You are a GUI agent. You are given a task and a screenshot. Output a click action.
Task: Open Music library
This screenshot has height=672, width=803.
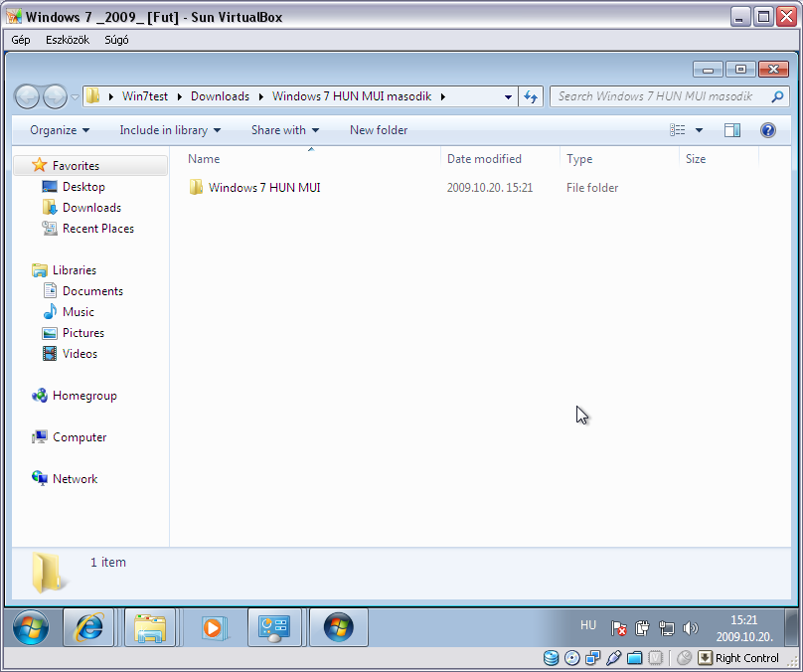pyautogui.click(x=78, y=312)
